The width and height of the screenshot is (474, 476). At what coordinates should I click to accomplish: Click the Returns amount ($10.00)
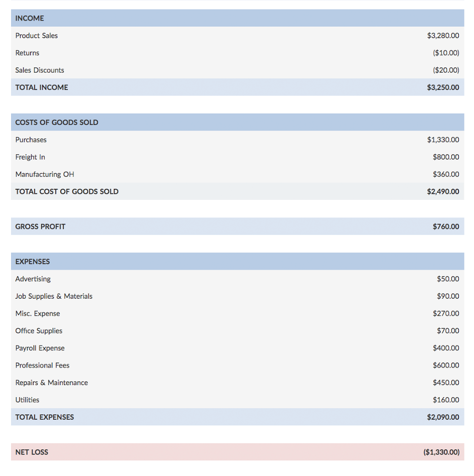[x=446, y=53]
